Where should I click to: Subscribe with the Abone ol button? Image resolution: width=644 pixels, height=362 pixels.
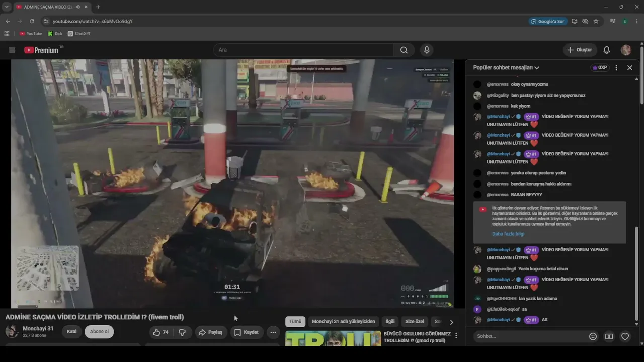[x=99, y=332]
